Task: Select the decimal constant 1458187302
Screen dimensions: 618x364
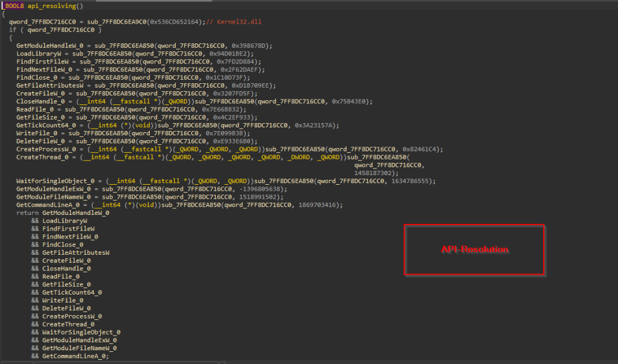Action: click(372, 173)
